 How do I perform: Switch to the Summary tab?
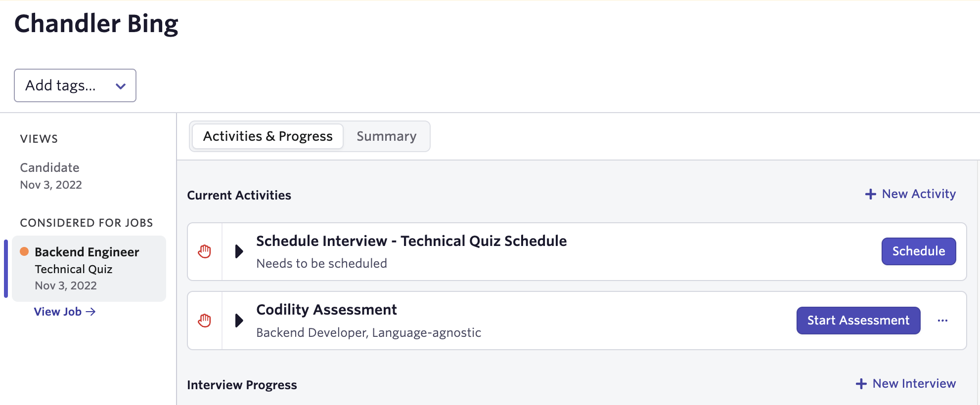tap(387, 136)
